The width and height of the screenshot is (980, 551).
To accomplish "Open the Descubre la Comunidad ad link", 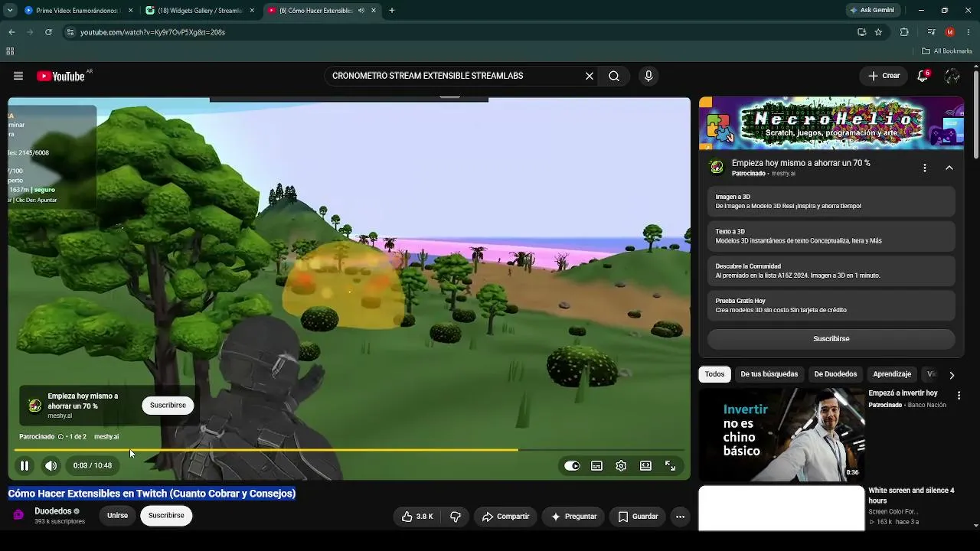I will pyautogui.click(x=831, y=271).
